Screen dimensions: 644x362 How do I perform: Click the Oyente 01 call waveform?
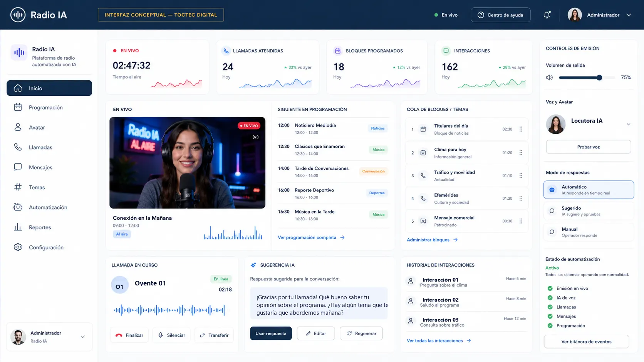click(x=169, y=310)
